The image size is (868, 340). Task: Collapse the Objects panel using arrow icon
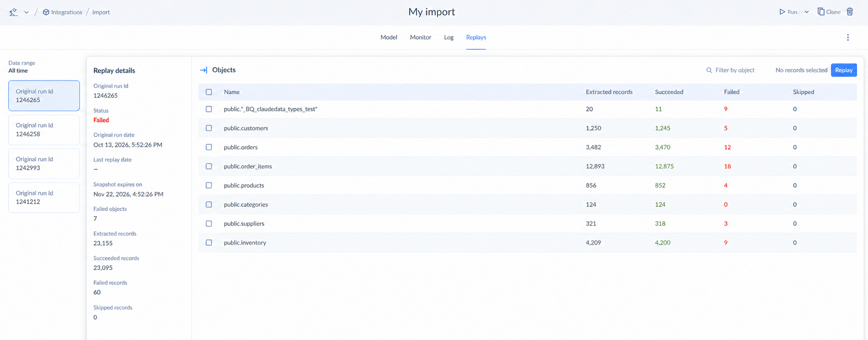tap(204, 70)
